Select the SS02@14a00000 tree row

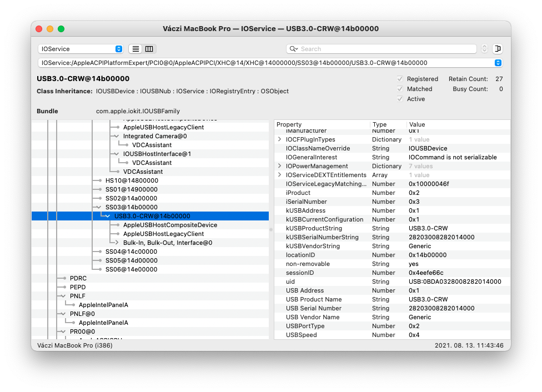click(x=150, y=198)
